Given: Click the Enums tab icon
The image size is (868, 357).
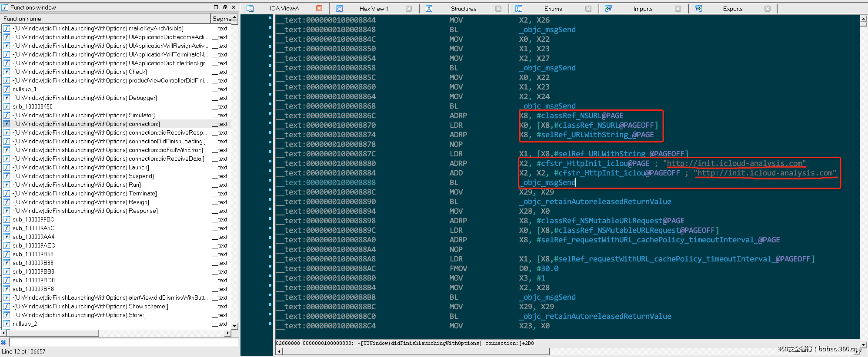Looking at the screenshot, I should pos(519,8).
